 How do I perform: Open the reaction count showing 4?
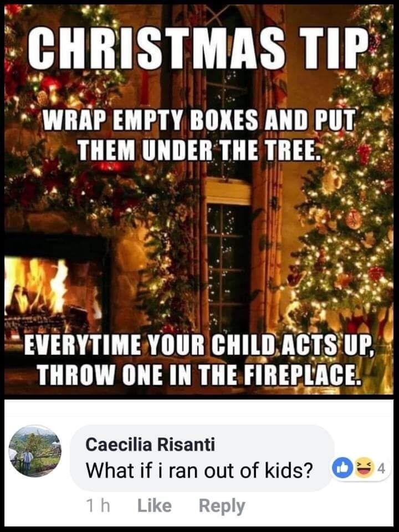(x=381, y=469)
